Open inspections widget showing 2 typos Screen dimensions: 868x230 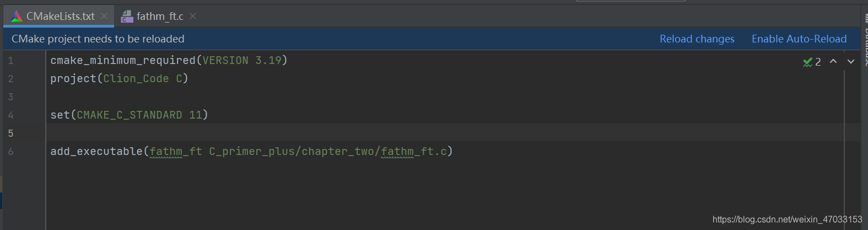coord(812,62)
